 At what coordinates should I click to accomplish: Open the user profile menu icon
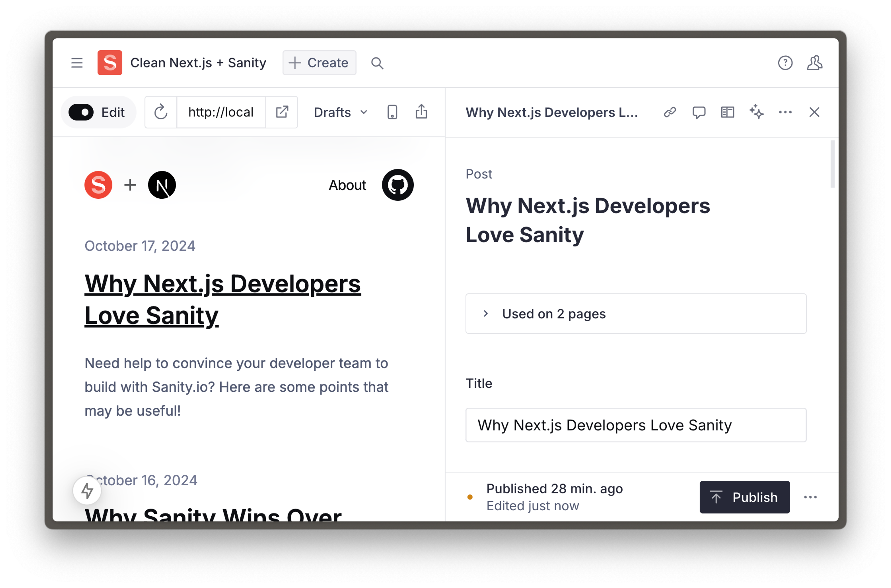(815, 63)
